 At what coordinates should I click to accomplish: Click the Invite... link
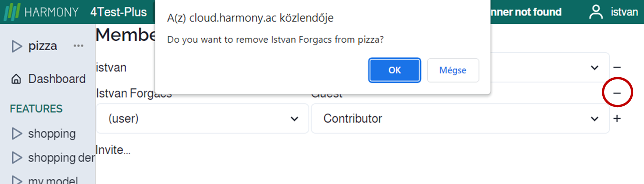tap(113, 150)
